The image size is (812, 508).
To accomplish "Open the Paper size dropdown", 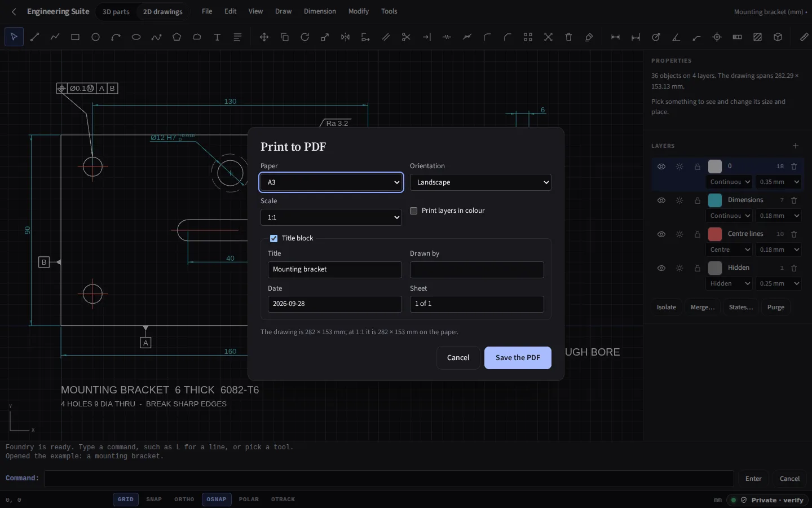I will coord(332,182).
